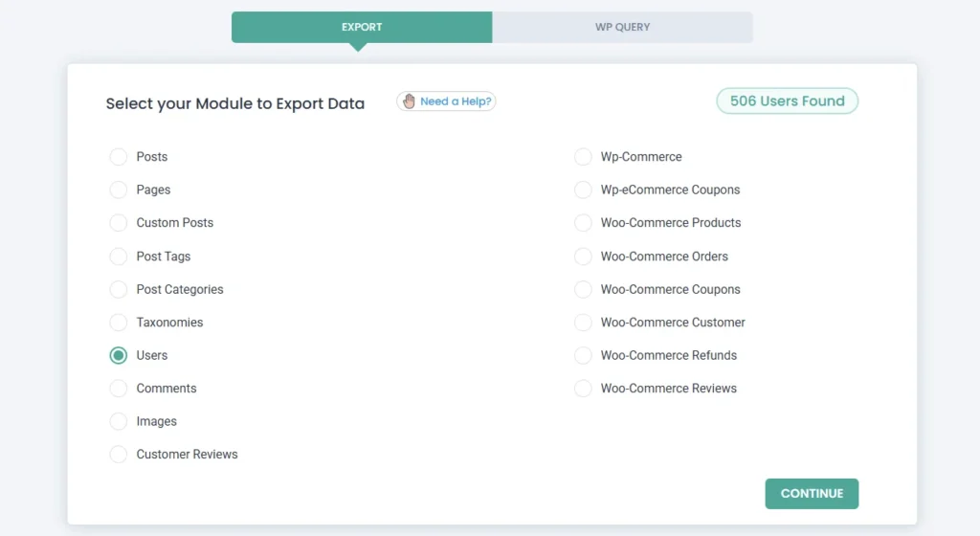Viewport: 980px width, 536px height.
Task: Open the Need a Help link
Action: click(x=455, y=101)
